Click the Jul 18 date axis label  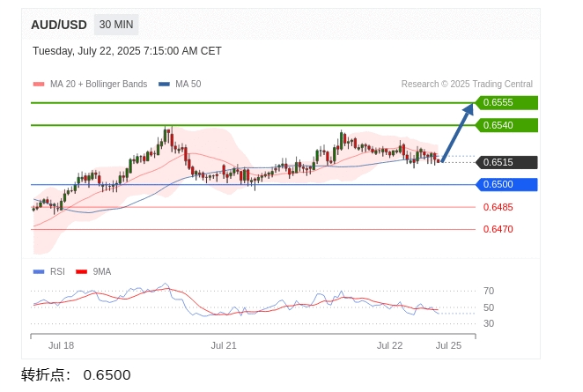point(61,345)
